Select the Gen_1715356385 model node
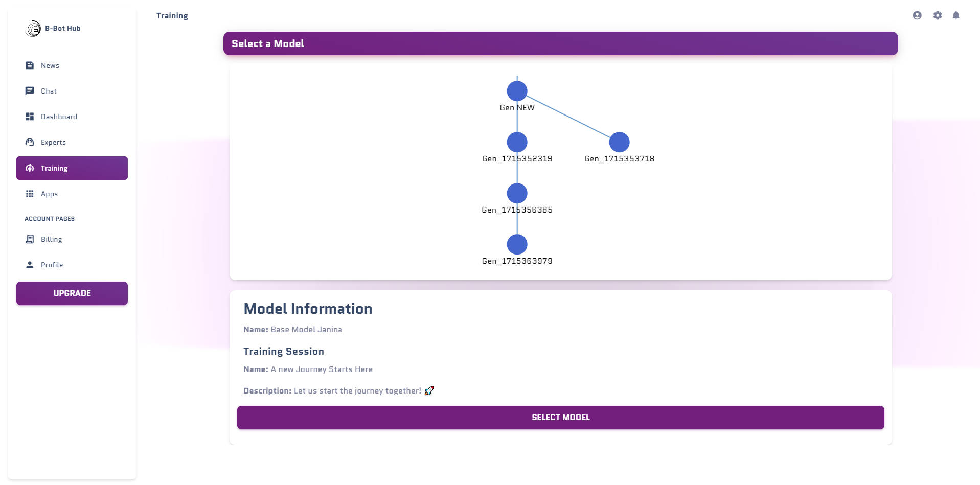 517,193
